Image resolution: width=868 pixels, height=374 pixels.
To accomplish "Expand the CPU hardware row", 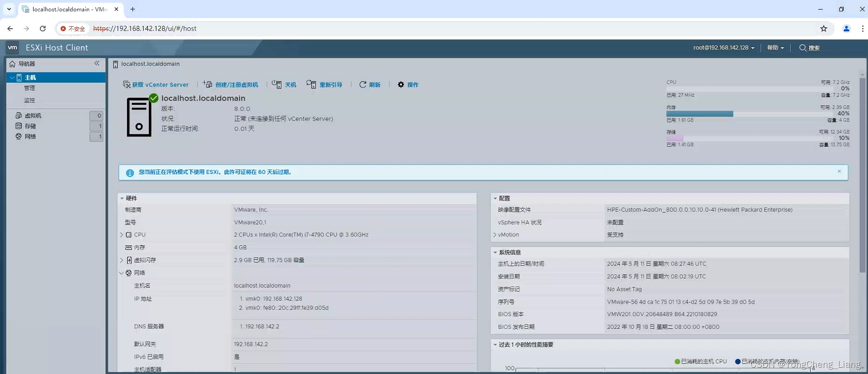I will [x=122, y=235].
